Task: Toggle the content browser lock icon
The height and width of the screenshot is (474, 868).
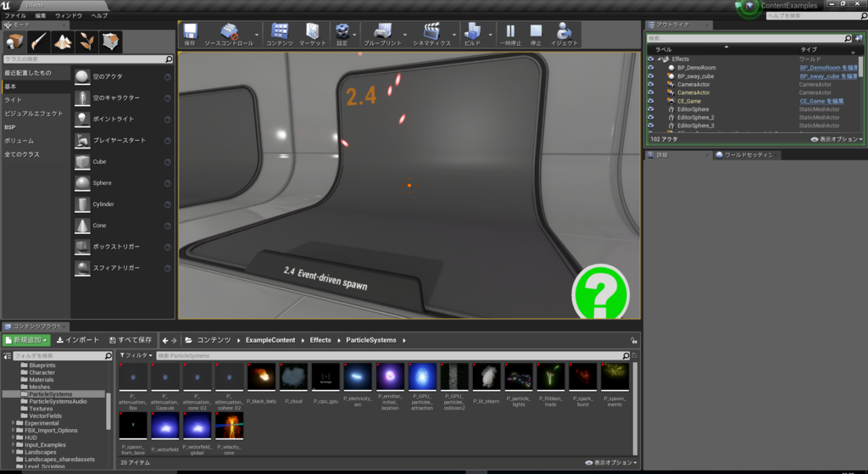Action: [633, 341]
